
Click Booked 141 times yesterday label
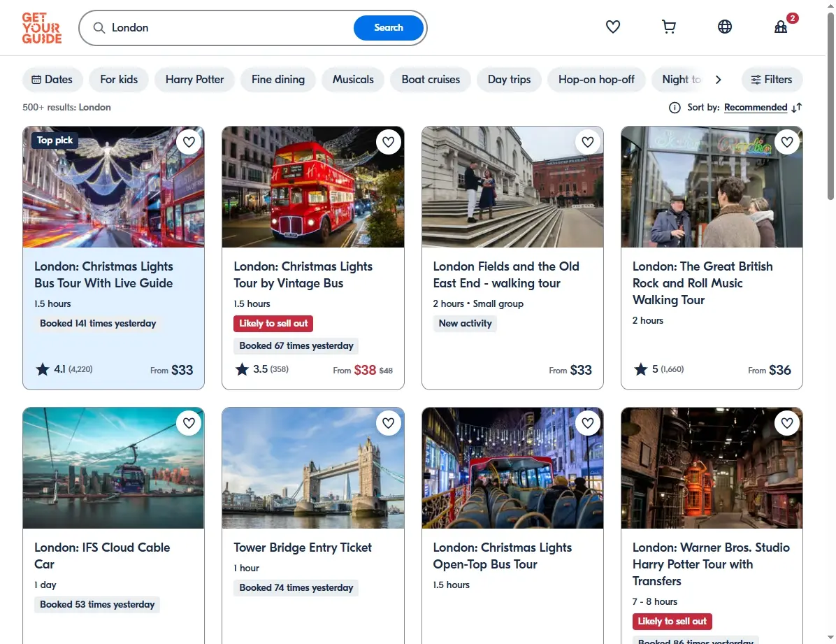[98, 323]
